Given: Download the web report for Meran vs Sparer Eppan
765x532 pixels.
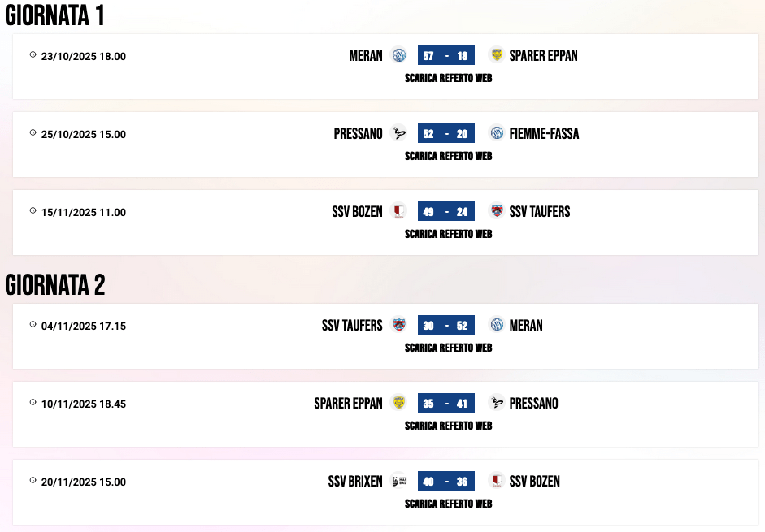Looking at the screenshot, I should pyautogui.click(x=448, y=79).
